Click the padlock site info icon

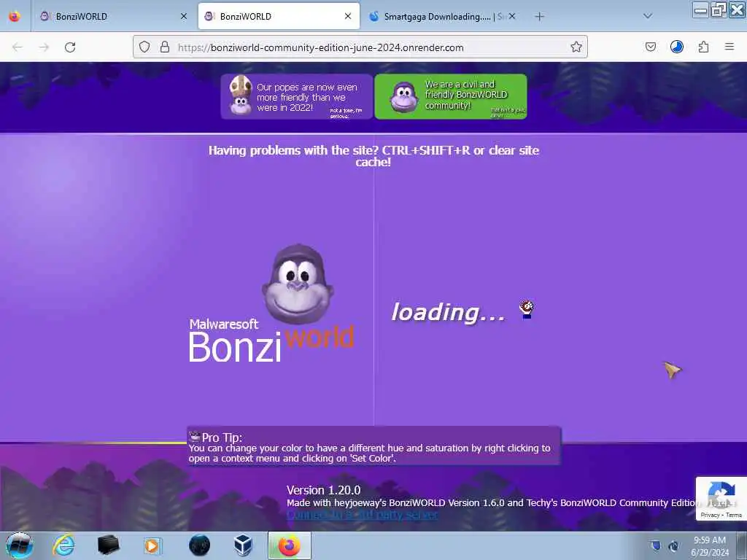(165, 47)
